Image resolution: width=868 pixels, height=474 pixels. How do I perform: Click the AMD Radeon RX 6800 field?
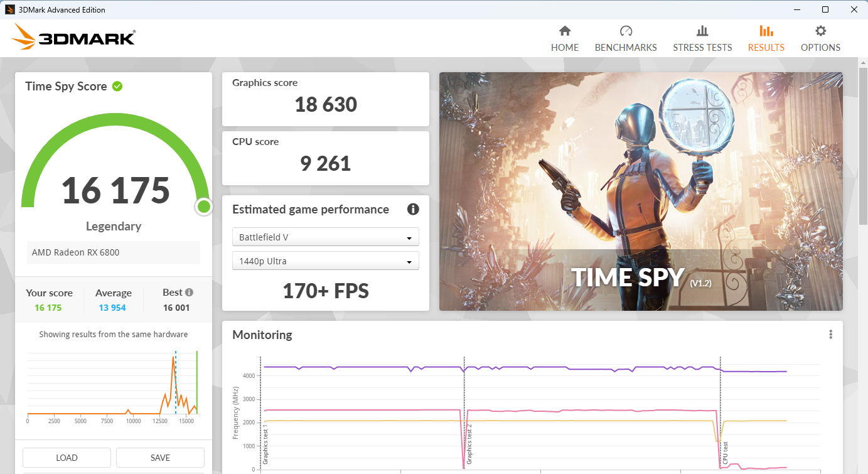click(x=114, y=252)
